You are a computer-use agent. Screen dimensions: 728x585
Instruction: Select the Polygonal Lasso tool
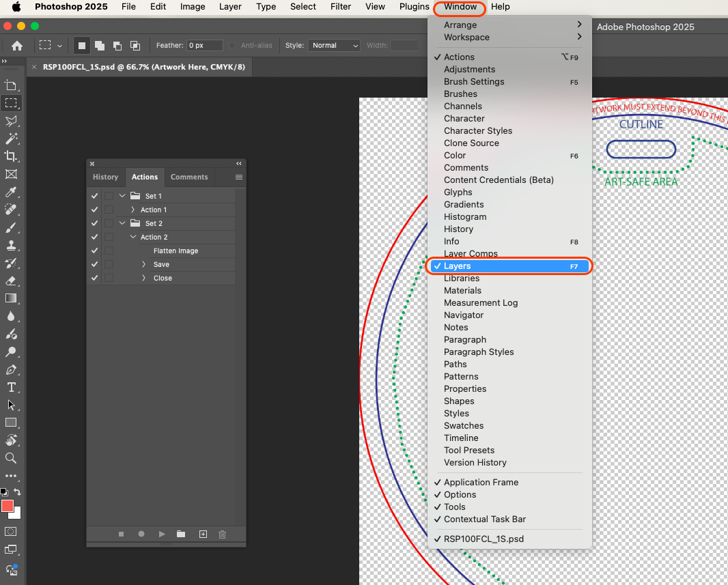(x=11, y=121)
